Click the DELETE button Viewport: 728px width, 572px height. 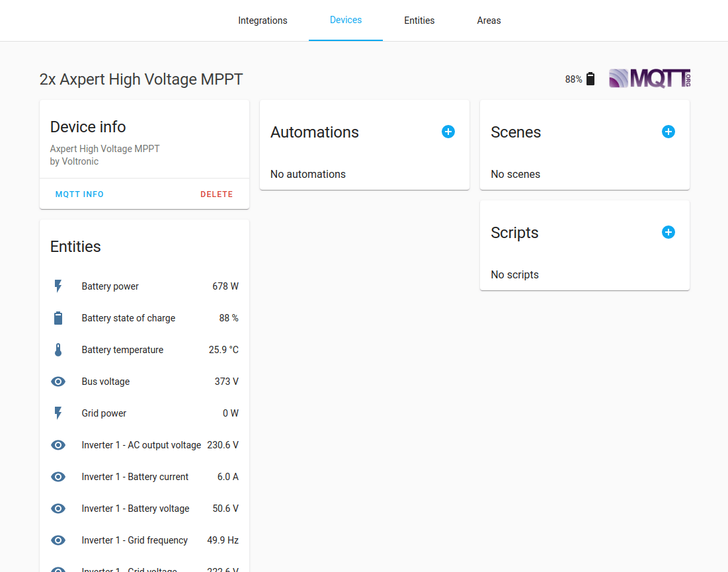[217, 194]
